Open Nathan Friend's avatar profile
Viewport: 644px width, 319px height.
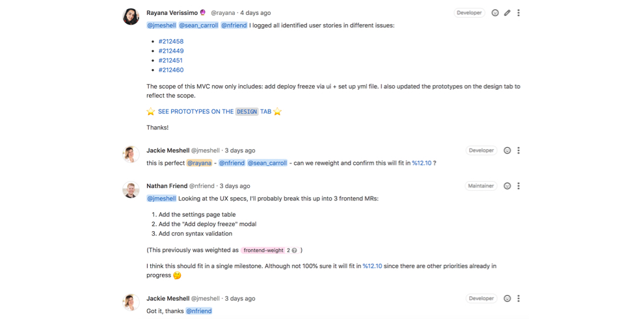coord(131,189)
